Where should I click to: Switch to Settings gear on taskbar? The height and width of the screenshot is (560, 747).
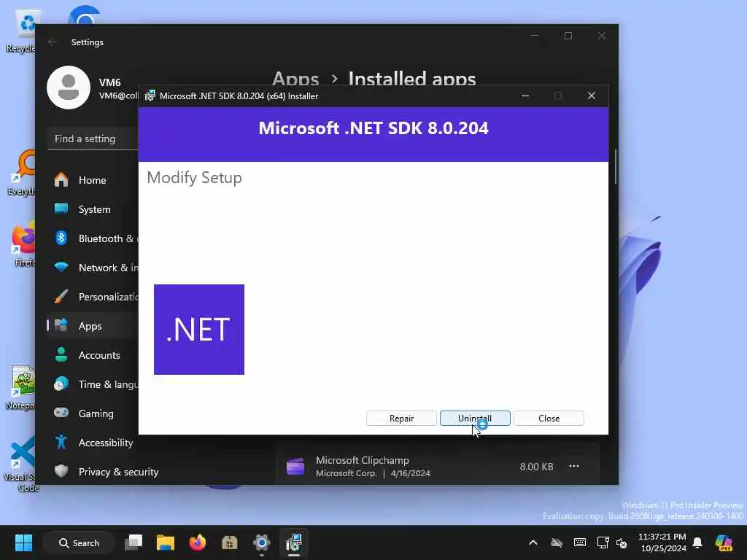point(262,542)
